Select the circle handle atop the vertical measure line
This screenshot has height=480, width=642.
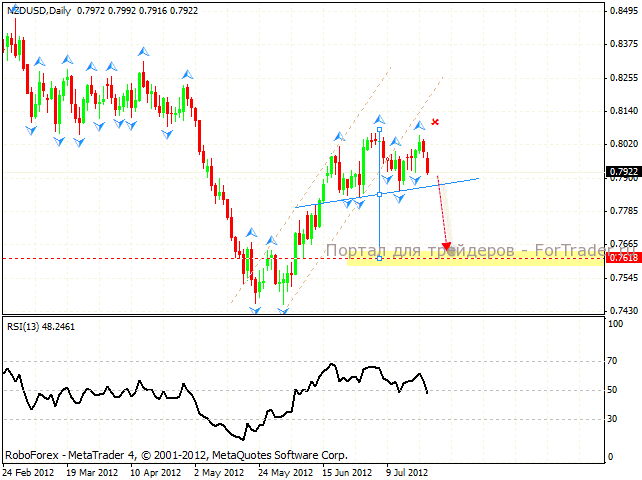click(x=379, y=129)
